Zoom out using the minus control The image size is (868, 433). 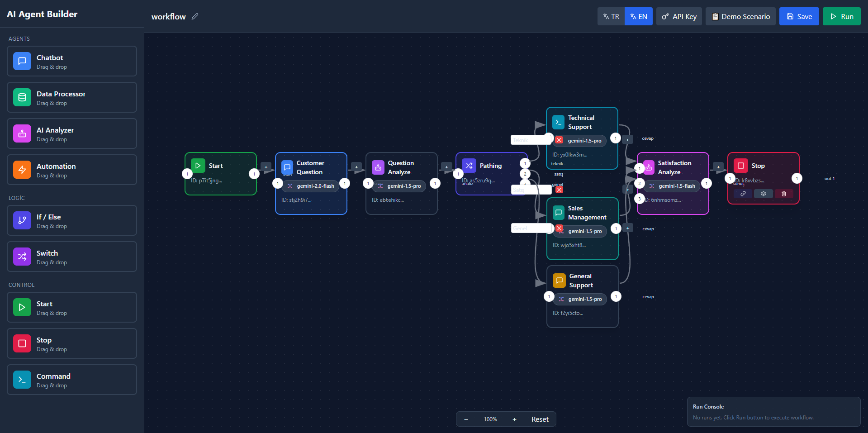click(466, 419)
